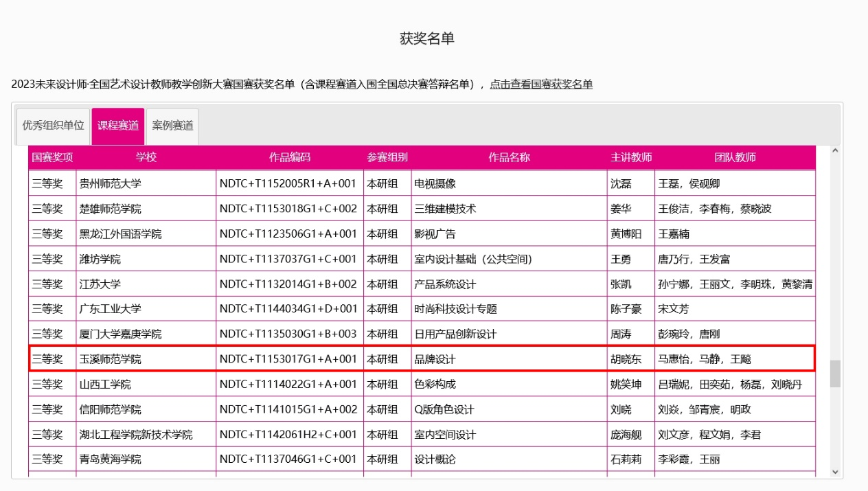Open the 点击查看国赛获奖名单 link
The image size is (868, 491).
tap(540, 84)
